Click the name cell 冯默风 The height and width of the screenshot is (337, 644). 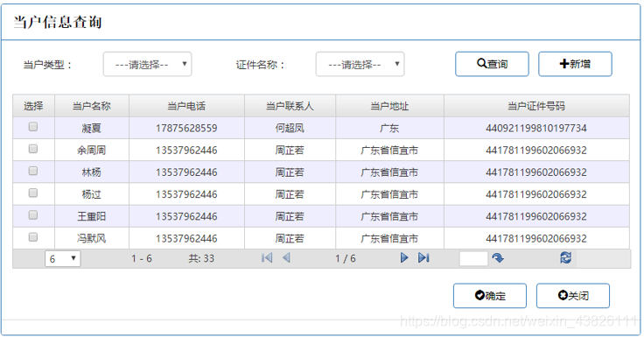click(91, 238)
